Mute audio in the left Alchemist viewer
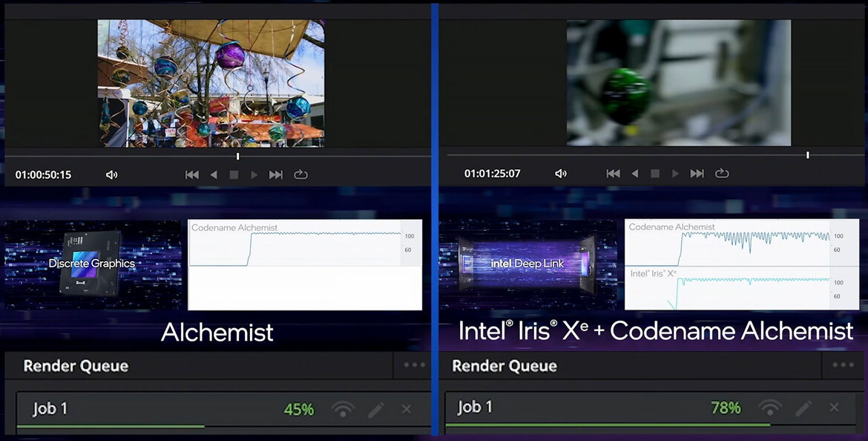868x441 pixels. point(112,175)
